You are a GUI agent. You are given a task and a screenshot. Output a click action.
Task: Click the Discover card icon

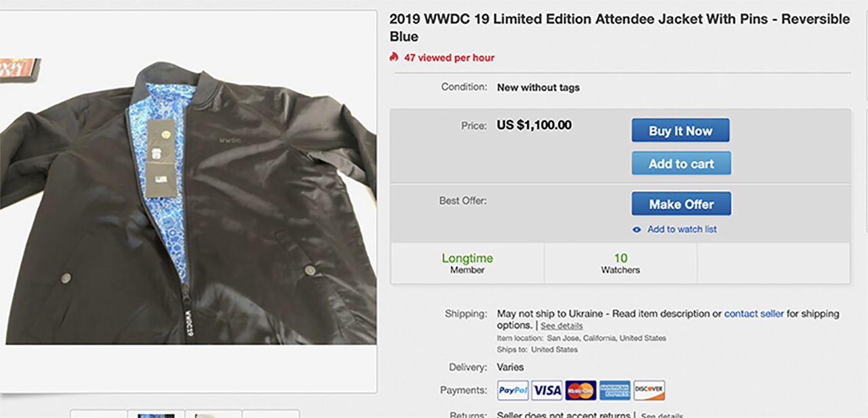click(649, 390)
